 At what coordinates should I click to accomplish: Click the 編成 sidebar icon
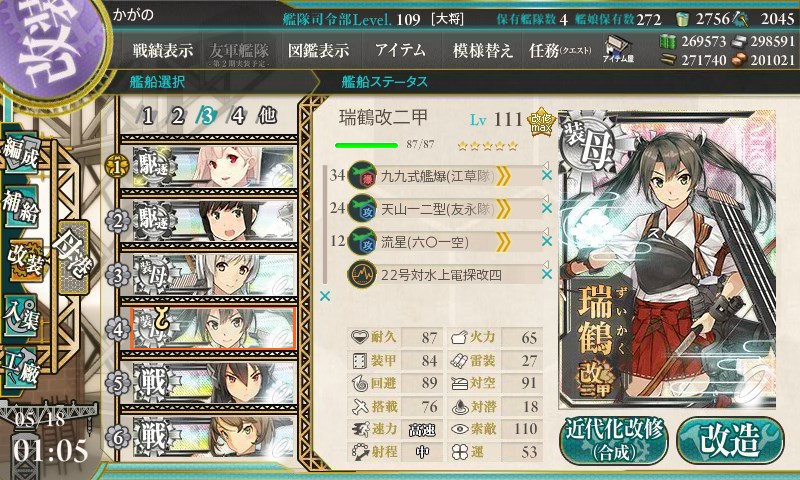(x=20, y=154)
